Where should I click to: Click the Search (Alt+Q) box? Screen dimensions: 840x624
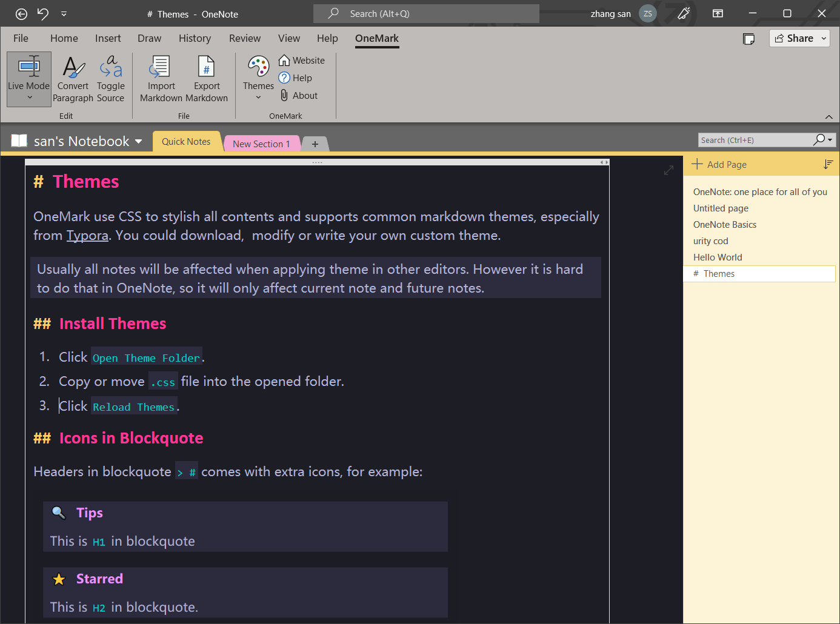pos(426,13)
